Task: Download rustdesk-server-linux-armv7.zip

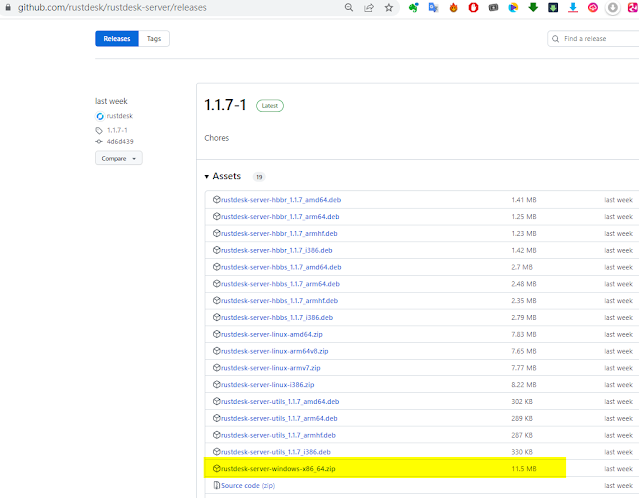Action: tap(271, 368)
